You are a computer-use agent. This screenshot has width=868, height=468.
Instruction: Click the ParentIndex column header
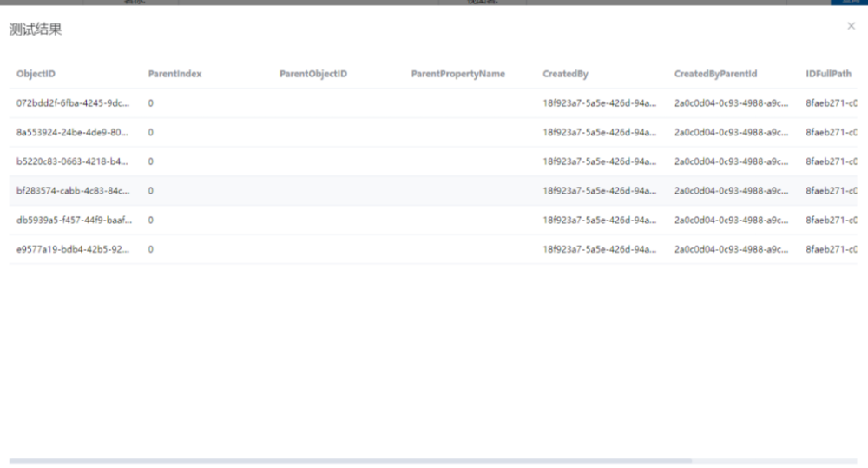(x=174, y=74)
